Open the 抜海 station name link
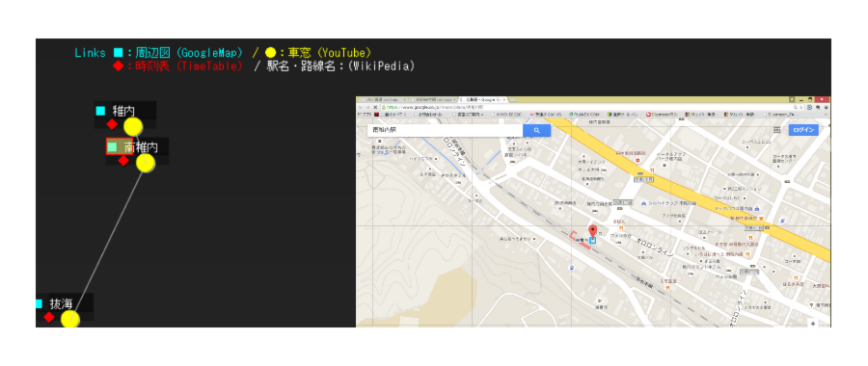The width and height of the screenshot is (868, 366). (62, 303)
